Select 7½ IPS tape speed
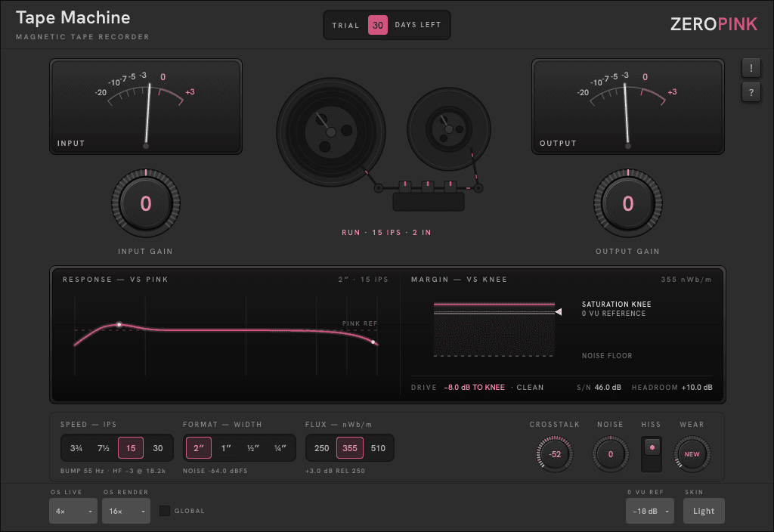This screenshot has width=774, height=532. [x=103, y=448]
